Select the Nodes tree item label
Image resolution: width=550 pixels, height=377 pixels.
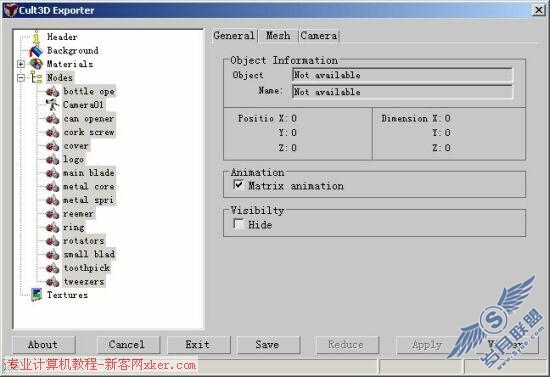tap(60, 78)
